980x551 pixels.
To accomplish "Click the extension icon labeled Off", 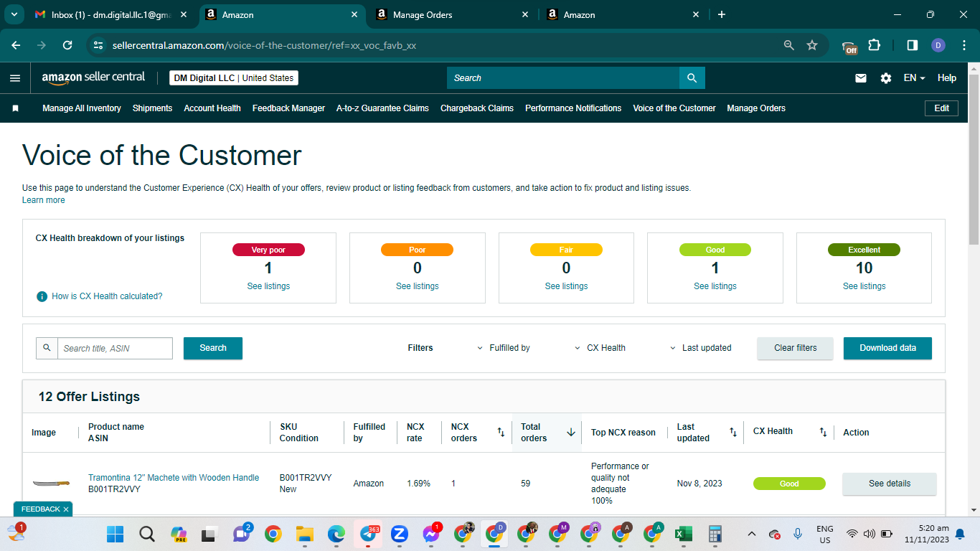I will tap(849, 47).
